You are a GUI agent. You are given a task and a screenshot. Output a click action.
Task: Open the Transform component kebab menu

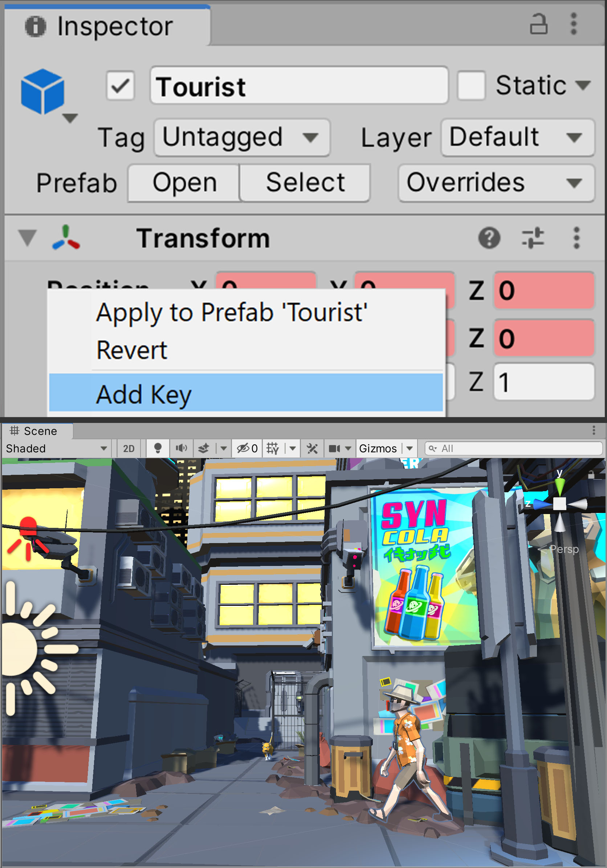point(576,238)
